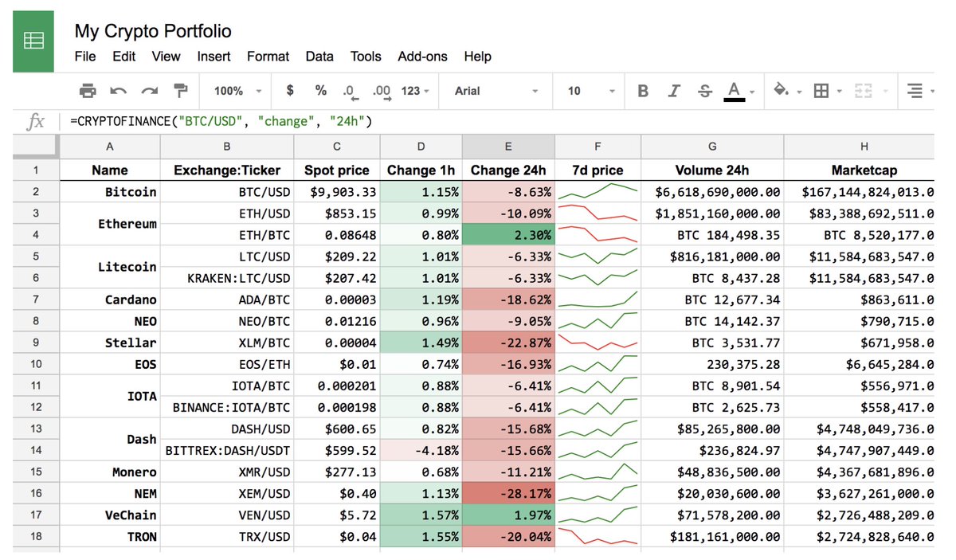The height and width of the screenshot is (560, 956).
Task: Click the Stellar 7d price sparkline
Action: [597, 343]
